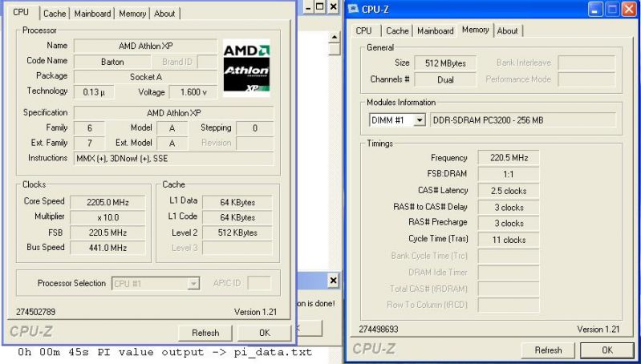Click the Package Socket A field
This screenshot has height=364, width=641.
(x=145, y=77)
